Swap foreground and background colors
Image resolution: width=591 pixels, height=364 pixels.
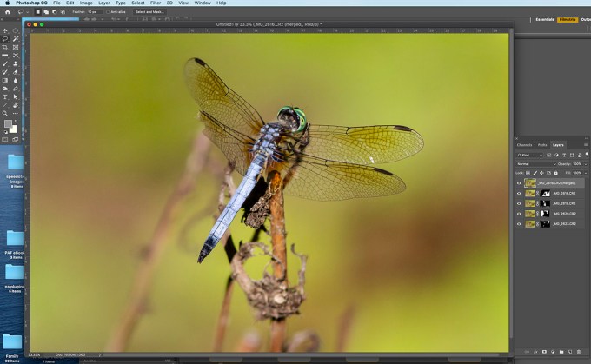coord(16,122)
